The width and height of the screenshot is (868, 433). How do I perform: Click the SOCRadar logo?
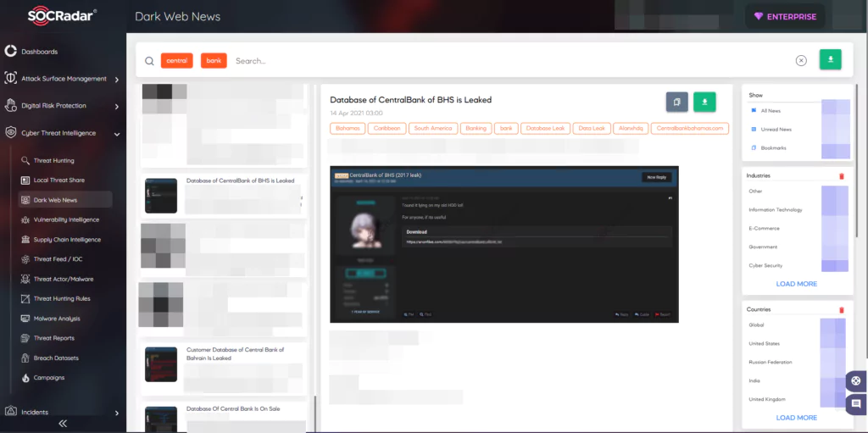(x=62, y=15)
